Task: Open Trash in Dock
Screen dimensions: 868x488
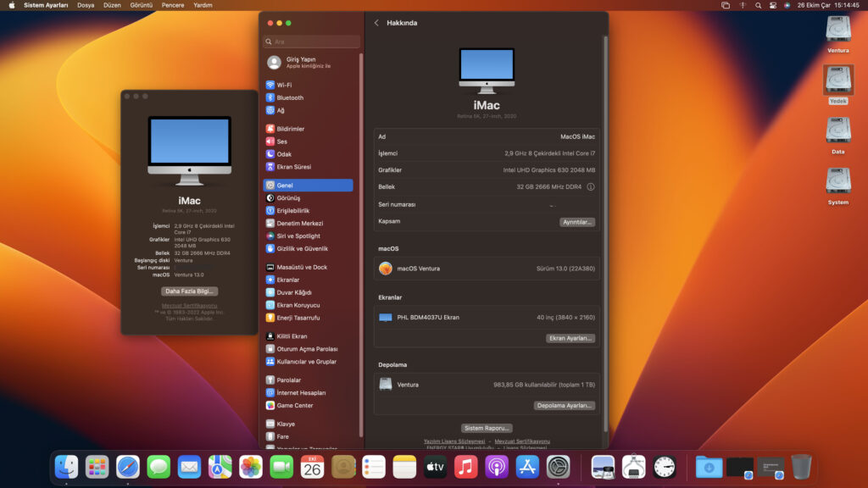Action: point(801,467)
